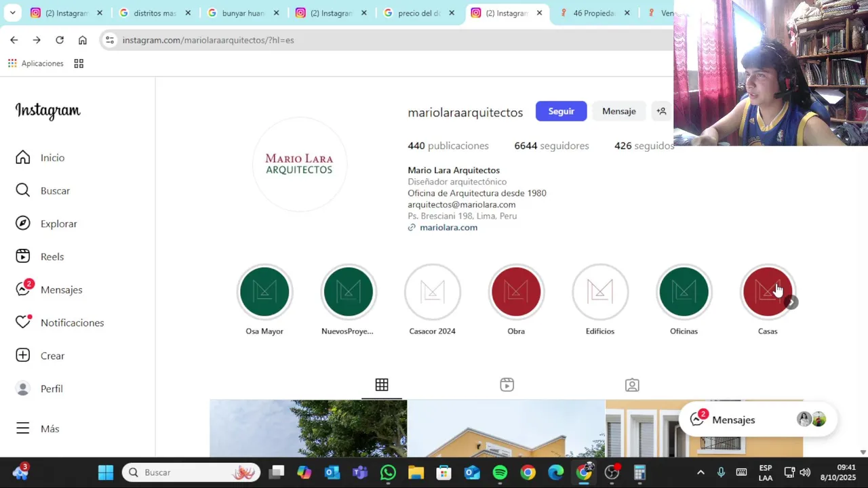This screenshot has height=488, width=868.
Task: Open Calculator from the taskbar
Action: tap(639, 472)
